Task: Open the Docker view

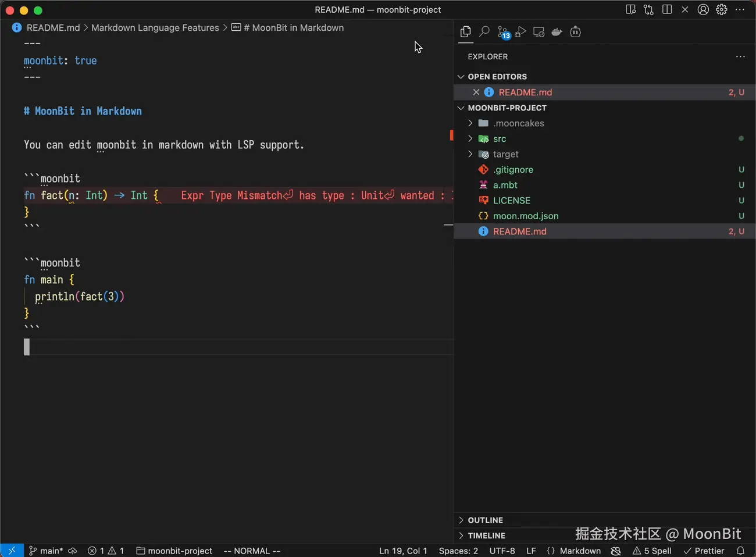Action: [557, 32]
